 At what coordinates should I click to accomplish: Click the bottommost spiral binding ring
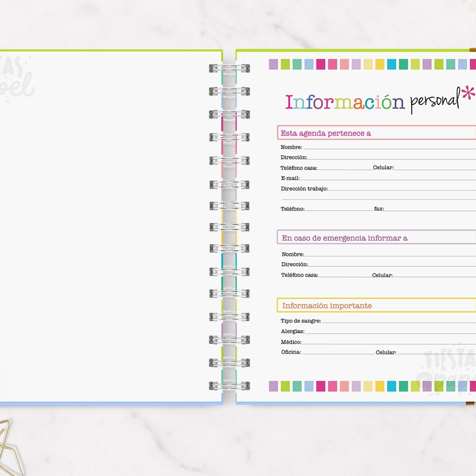click(x=229, y=386)
